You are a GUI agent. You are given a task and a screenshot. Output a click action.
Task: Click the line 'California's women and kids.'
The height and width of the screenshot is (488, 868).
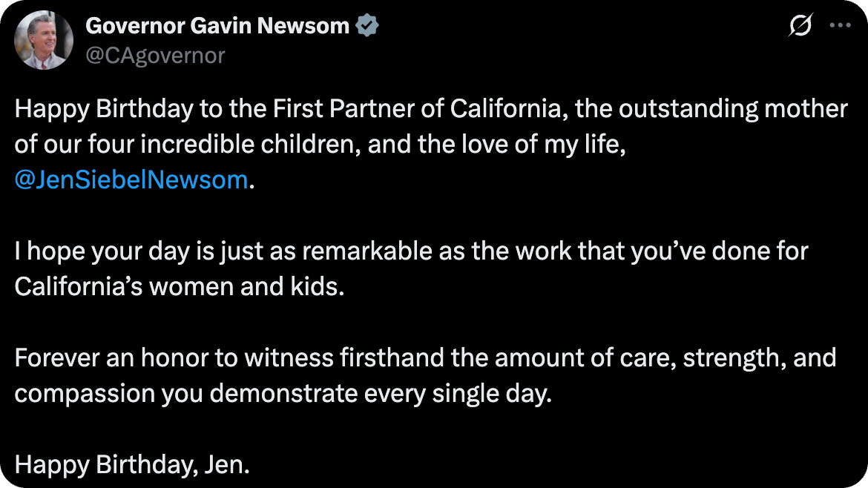point(180,286)
